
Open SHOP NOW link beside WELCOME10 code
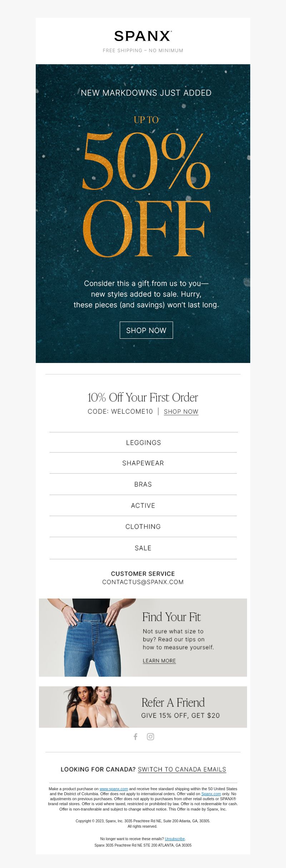pyautogui.click(x=181, y=412)
